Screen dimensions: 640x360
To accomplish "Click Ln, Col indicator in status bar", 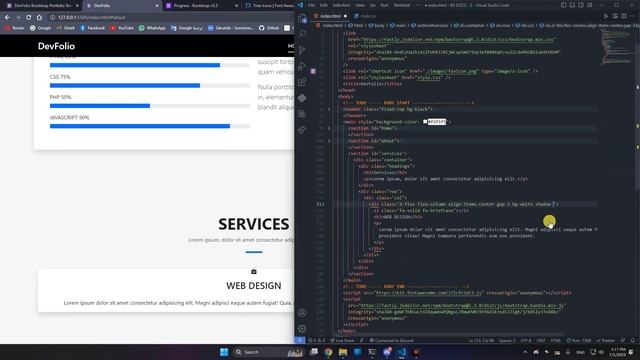I will pyautogui.click(x=481, y=340).
